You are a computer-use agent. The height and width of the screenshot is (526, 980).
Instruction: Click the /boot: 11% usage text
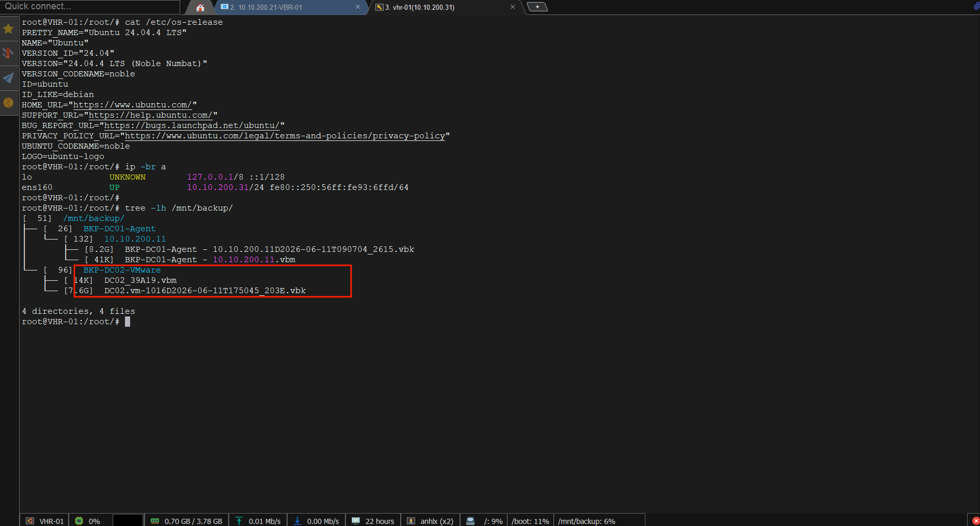tap(530, 521)
